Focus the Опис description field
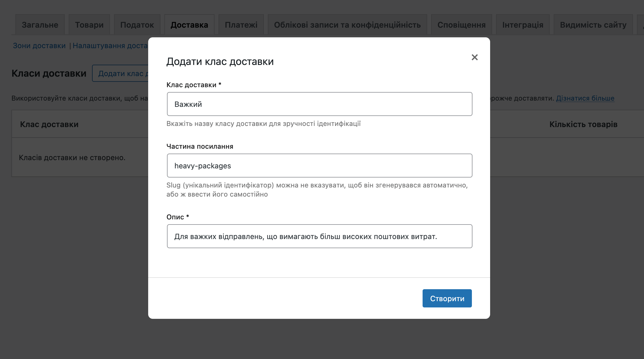This screenshot has height=359, width=644. 319,236
